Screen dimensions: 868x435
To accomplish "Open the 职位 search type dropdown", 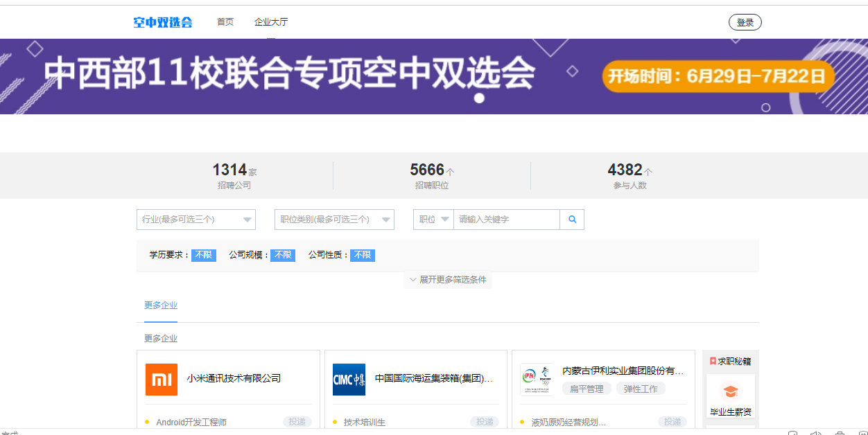I will 433,220.
